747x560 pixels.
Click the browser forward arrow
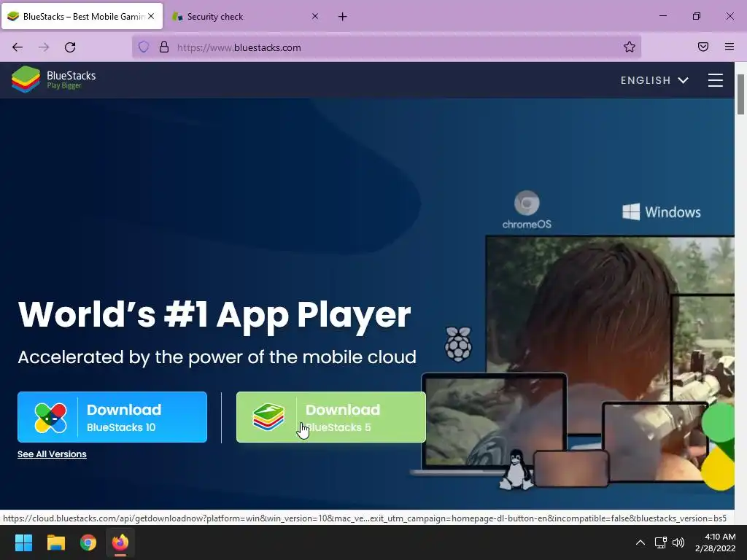[44, 47]
